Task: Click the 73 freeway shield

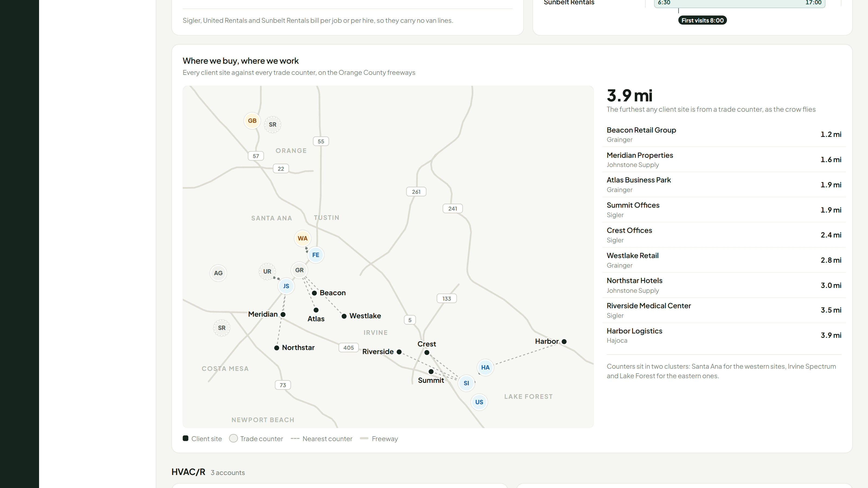Action: (x=283, y=385)
